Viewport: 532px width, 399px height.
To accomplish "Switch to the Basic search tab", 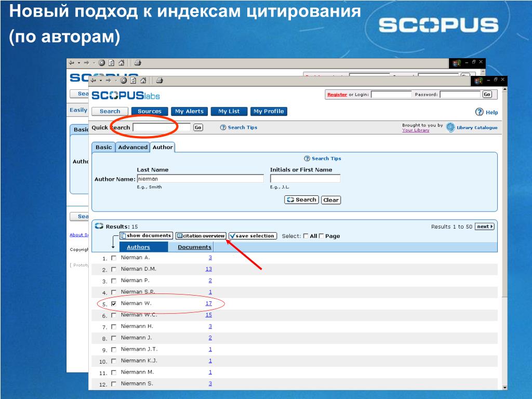I will (x=103, y=147).
